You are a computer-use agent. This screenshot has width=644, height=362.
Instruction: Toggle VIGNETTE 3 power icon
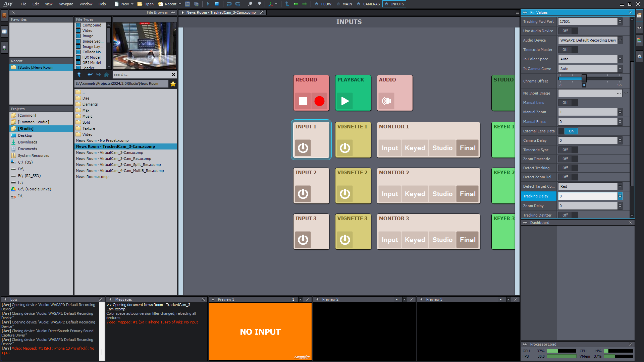coord(345,239)
